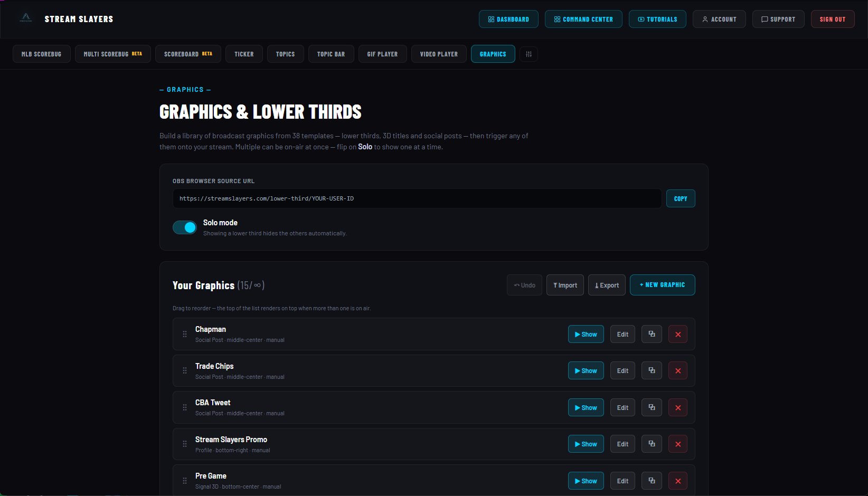Go to the Topics tab
868x496 pixels.
tap(286, 54)
